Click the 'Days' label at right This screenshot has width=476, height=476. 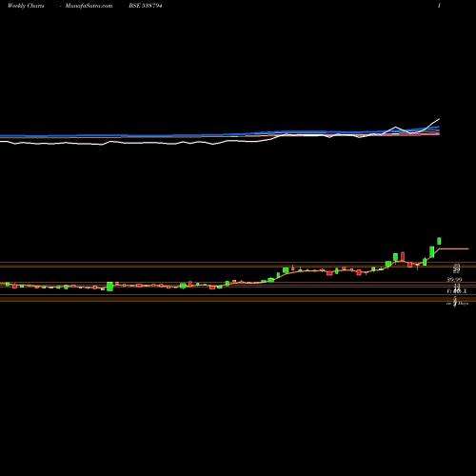463,304
